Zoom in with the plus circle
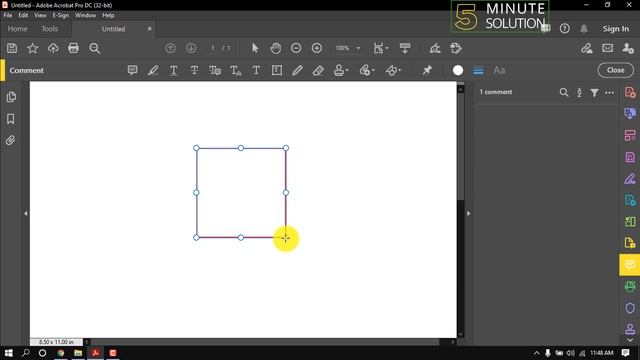Viewport: 640px width, 360px height. (317, 48)
